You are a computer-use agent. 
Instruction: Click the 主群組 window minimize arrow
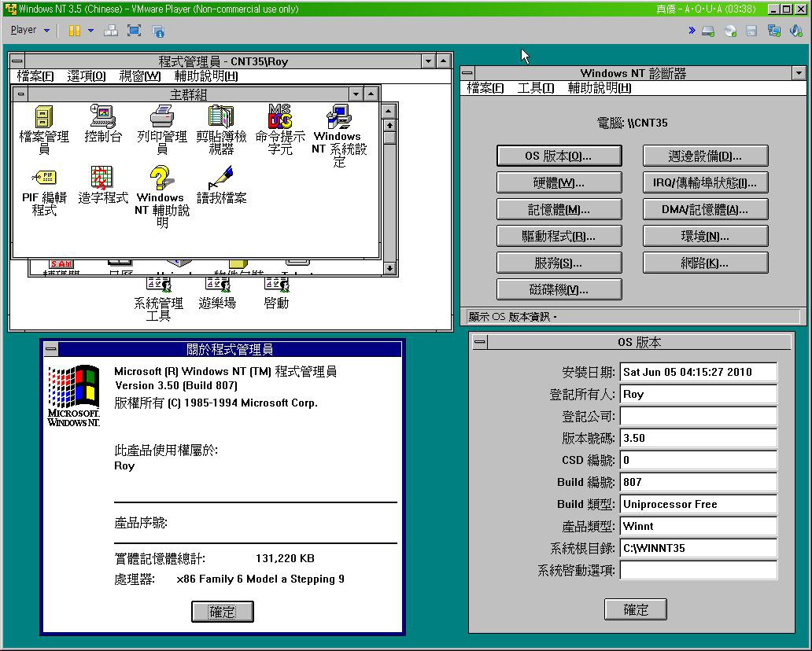356,94
